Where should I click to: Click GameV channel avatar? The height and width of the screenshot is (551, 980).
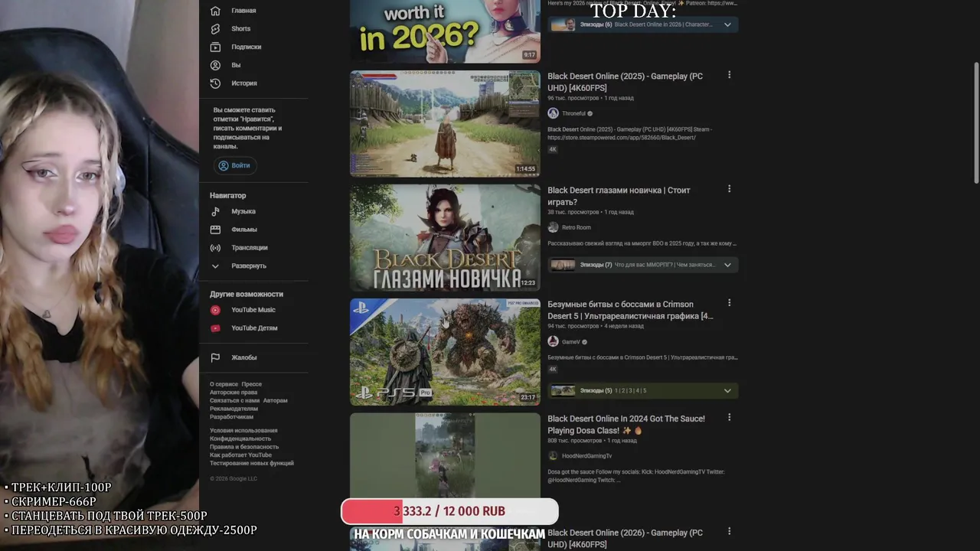553,341
